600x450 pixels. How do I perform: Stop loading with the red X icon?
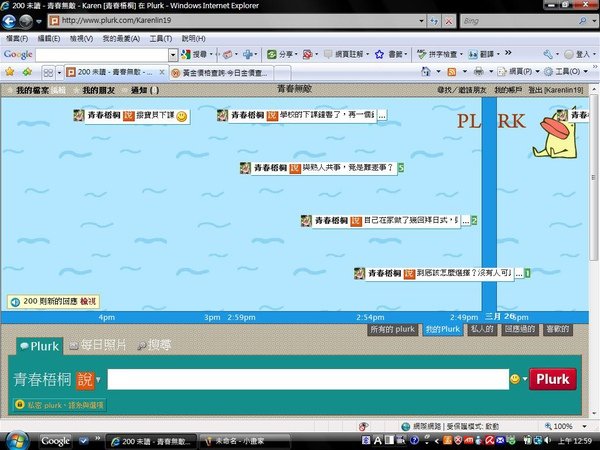tap(448, 21)
